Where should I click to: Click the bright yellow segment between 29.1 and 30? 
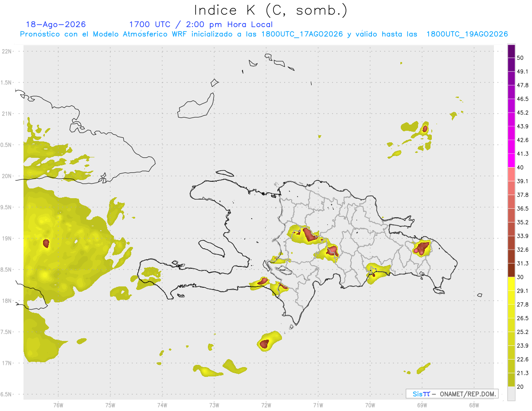(512, 284)
